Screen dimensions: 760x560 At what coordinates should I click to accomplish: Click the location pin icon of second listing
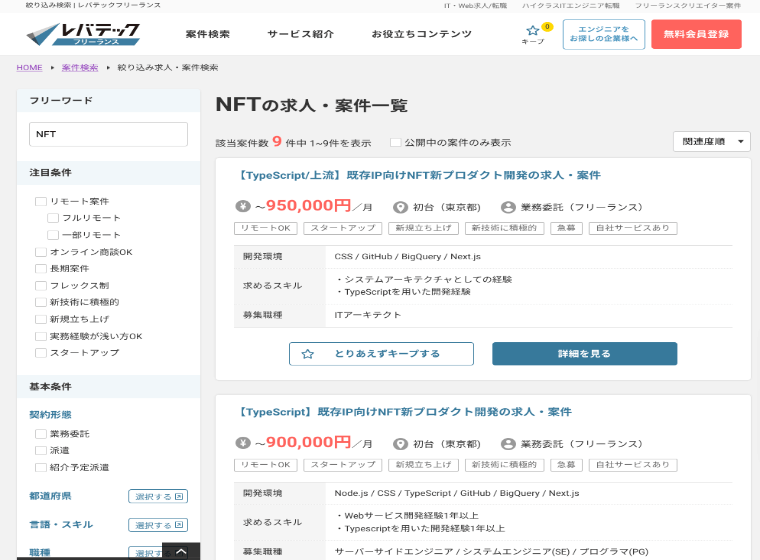(400, 444)
